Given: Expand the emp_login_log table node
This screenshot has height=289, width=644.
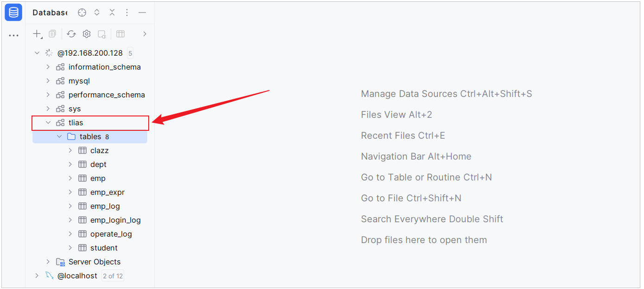Looking at the screenshot, I should (70, 220).
